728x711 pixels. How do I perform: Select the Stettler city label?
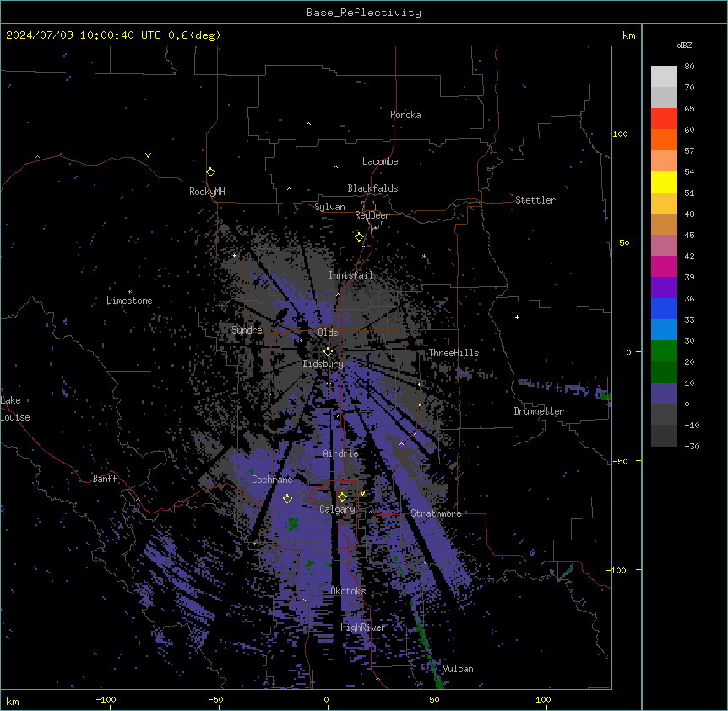(x=535, y=200)
